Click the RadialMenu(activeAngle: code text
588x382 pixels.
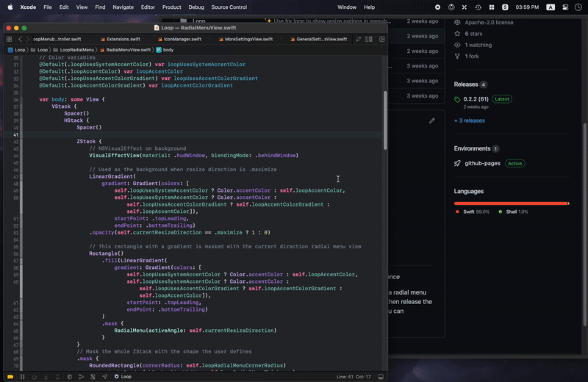click(x=149, y=331)
